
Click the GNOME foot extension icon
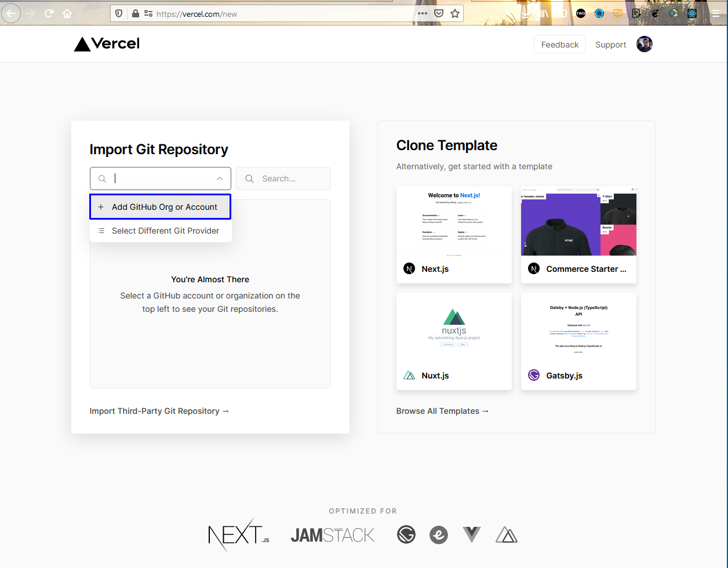click(x=655, y=13)
